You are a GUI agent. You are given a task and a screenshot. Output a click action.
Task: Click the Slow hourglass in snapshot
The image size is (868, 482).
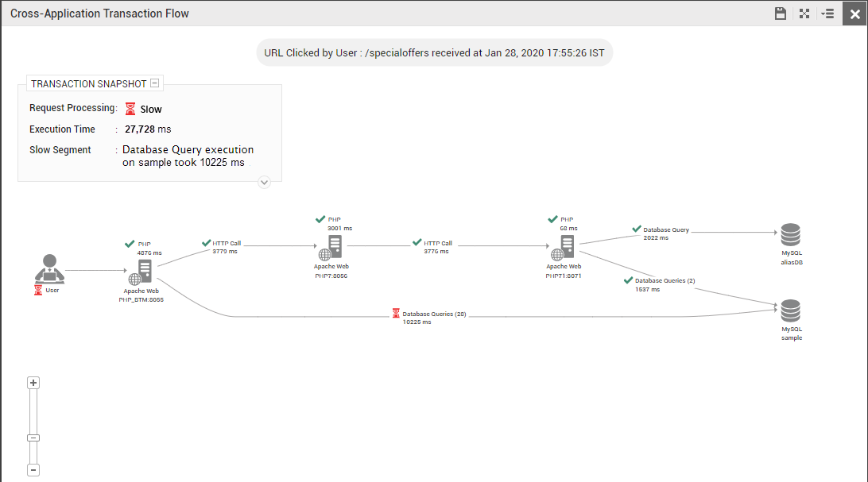[130, 109]
